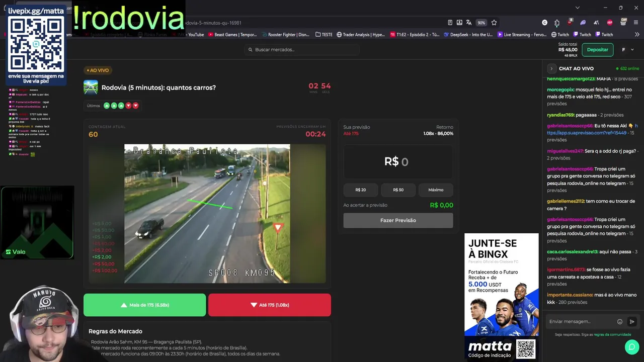Click username caca.carlosalexandre13 in chat
644x362 pixels.
(573, 251)
